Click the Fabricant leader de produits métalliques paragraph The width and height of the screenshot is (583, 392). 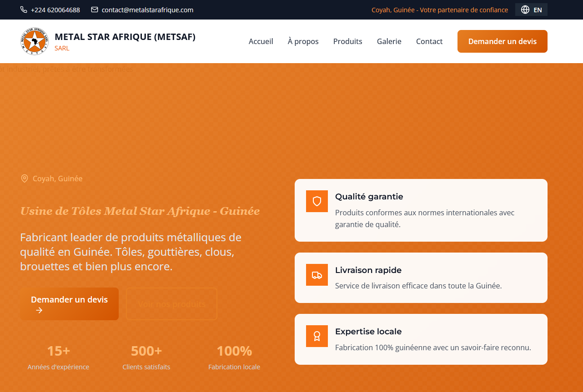[131, 252]
